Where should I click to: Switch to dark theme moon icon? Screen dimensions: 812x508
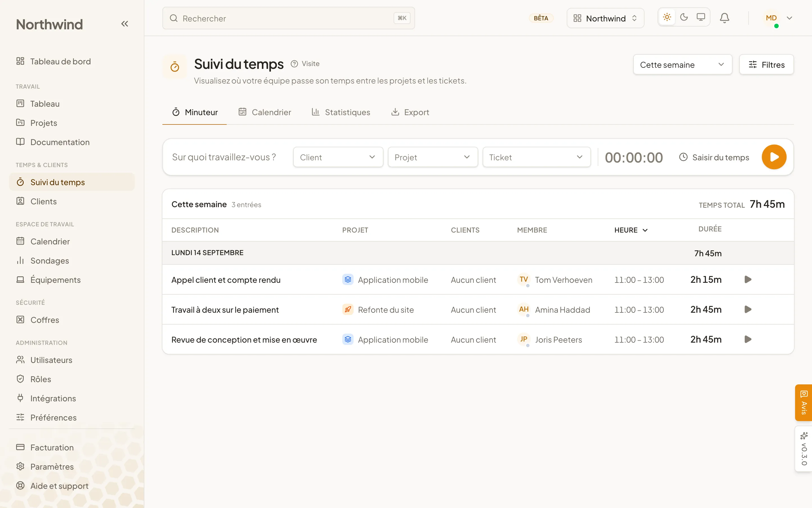tap(684, 17)
